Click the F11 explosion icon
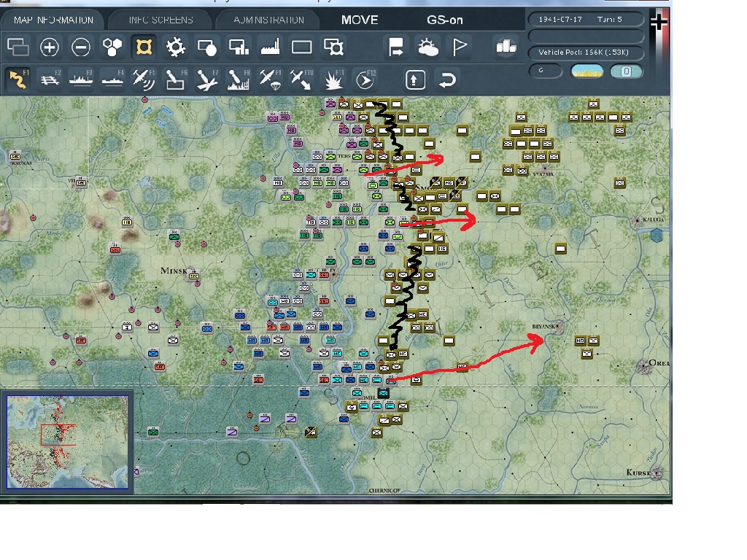 click(333, 79)
